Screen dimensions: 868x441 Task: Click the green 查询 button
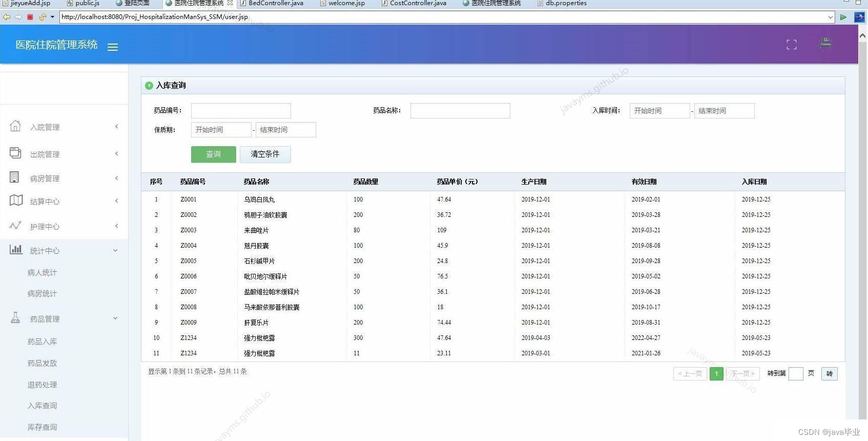pos(214,154)
